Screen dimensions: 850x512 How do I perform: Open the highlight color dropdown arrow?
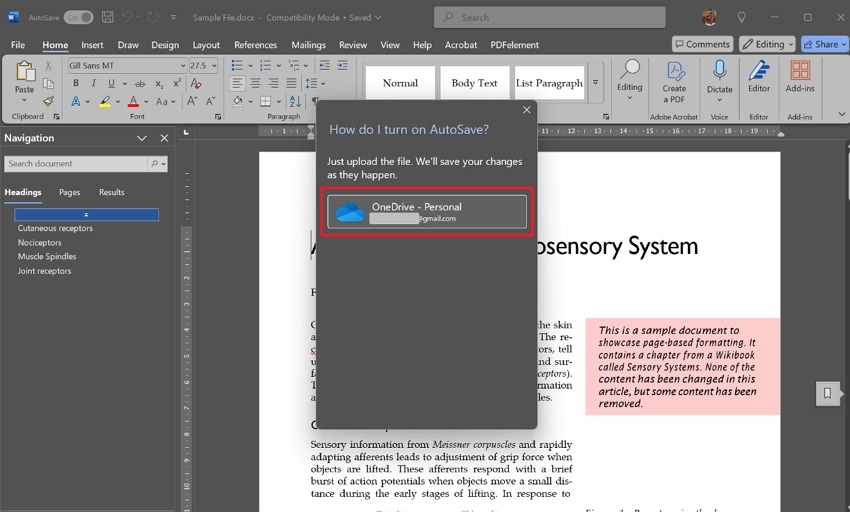click(x=118, y=101)
